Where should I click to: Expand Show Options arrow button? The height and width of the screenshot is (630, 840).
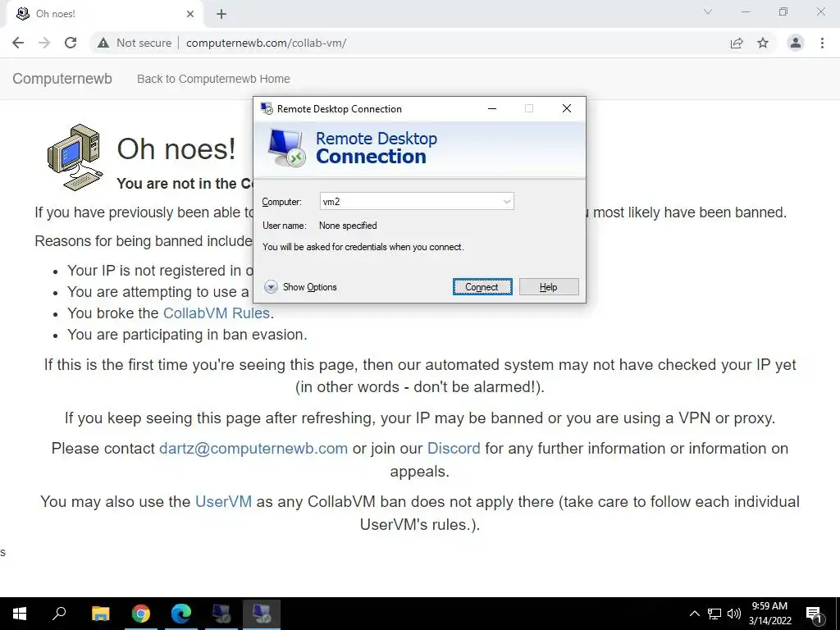271,287
